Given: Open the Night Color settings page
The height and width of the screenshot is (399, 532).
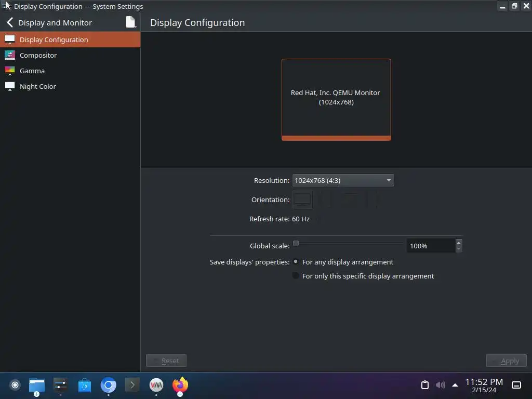Looking at the screenshot, I should pyautogui.click(x=70, y=86).
